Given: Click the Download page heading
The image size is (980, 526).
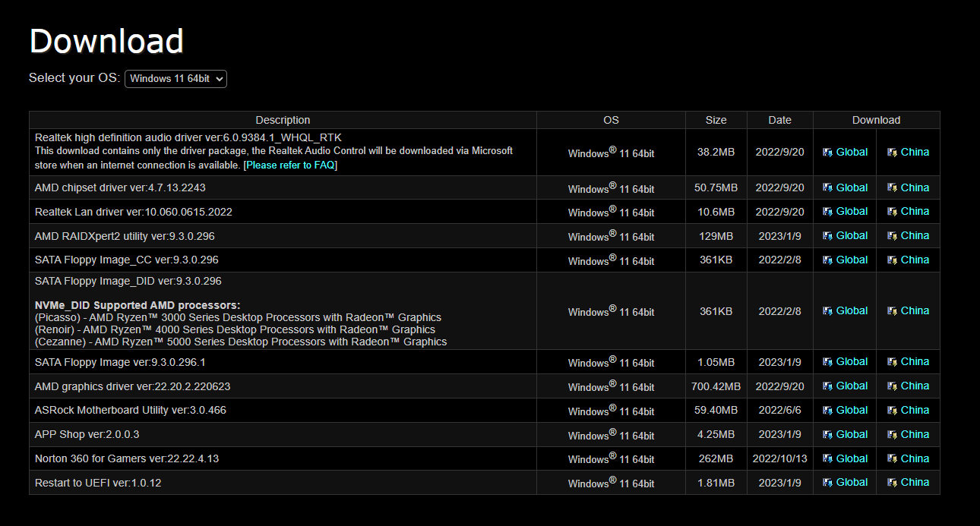Looking at the screenshot, I should (106, 41).
